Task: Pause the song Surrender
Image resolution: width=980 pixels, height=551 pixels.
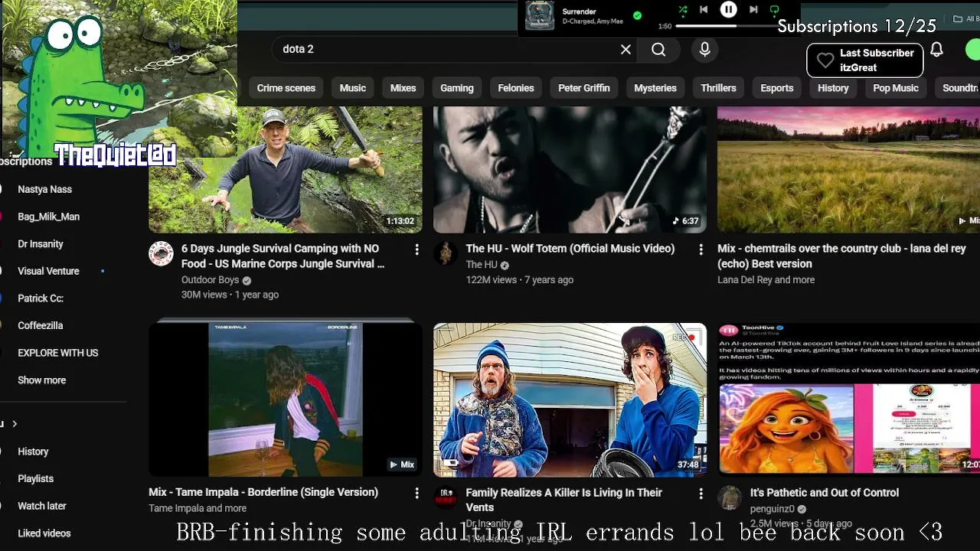Action: 728,9
